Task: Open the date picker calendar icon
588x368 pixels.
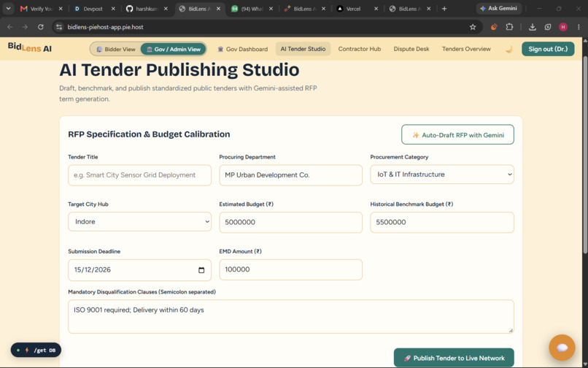Action: [201, 270]
